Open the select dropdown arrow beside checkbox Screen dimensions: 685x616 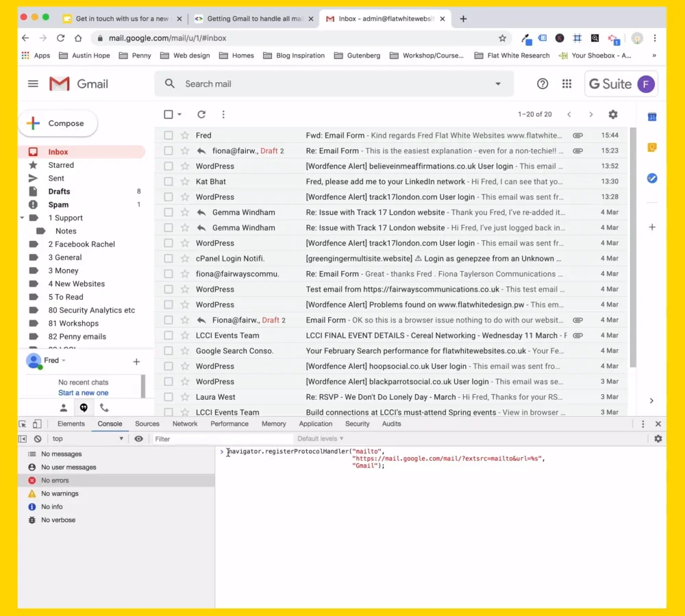179,114
